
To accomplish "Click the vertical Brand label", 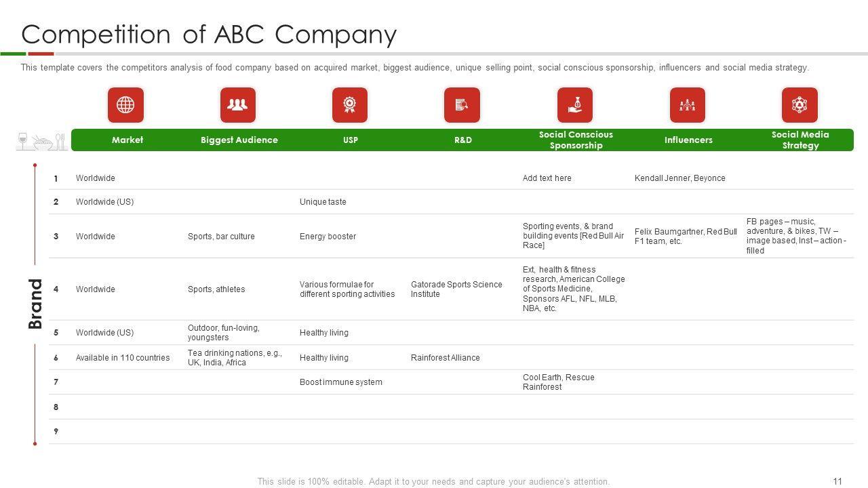I will [x=35, y=304].
